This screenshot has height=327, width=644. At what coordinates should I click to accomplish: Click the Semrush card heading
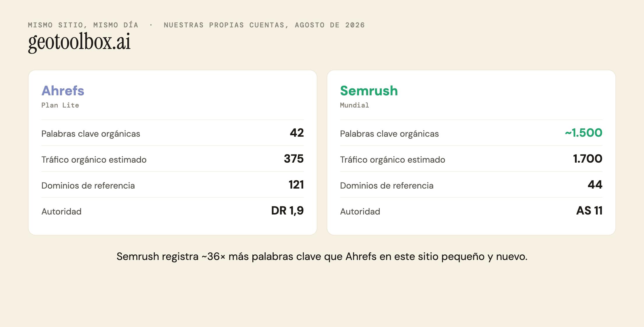(369, 91)
